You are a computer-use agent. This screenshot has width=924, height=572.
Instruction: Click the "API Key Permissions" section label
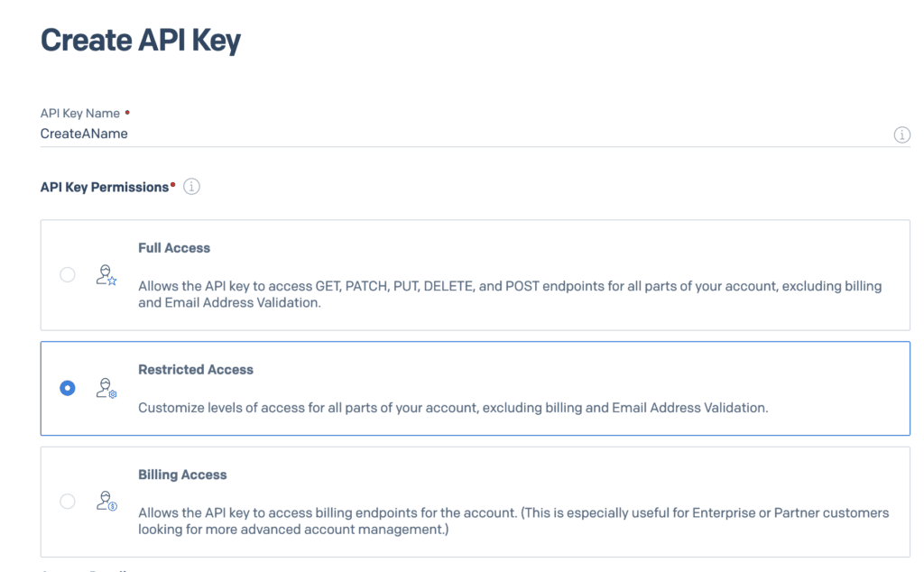pos(105,187)
